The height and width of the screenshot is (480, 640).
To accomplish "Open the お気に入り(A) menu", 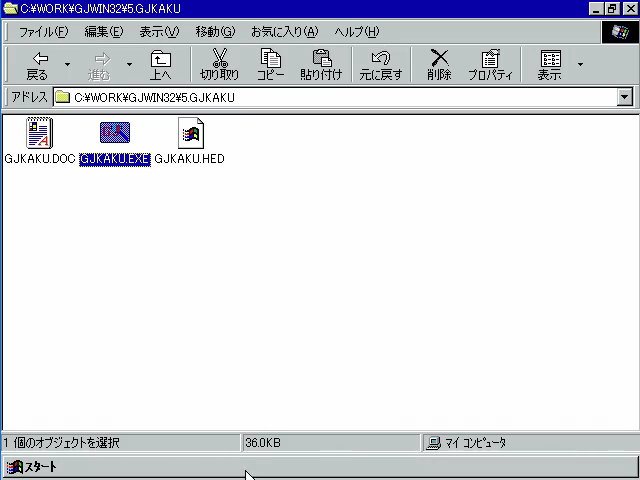I will (284, 32).
